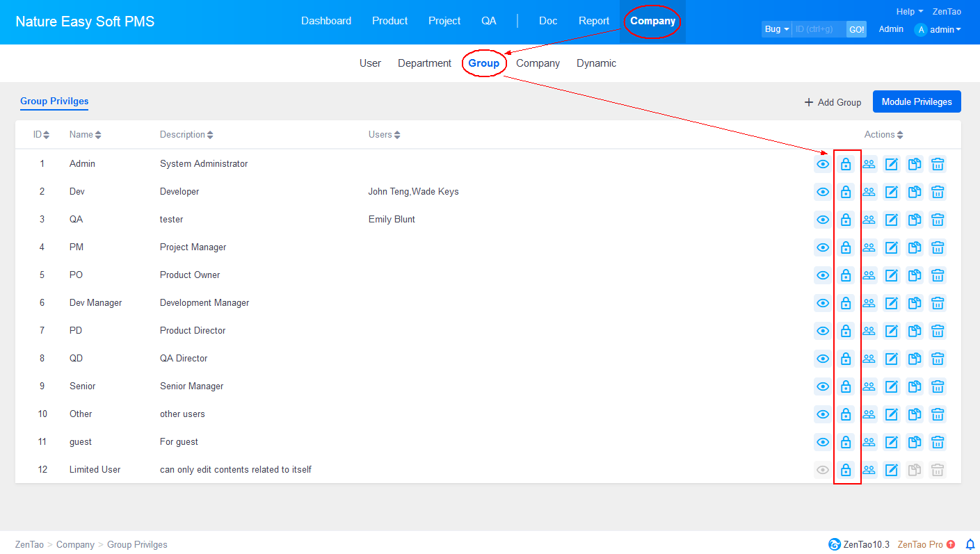Click manage members icon for Dev group
The image size is (980, 554).
869,192
